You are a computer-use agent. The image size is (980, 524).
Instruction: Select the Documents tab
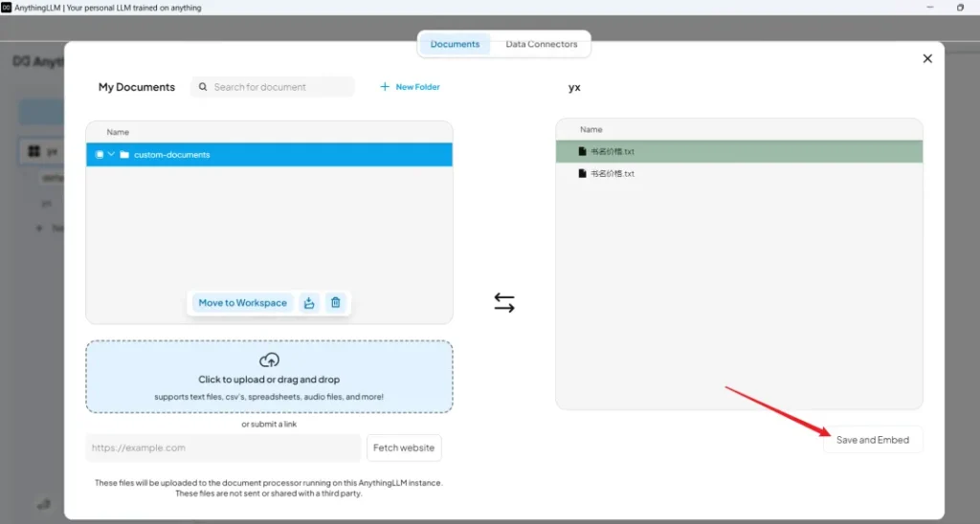tap(455, 44)
